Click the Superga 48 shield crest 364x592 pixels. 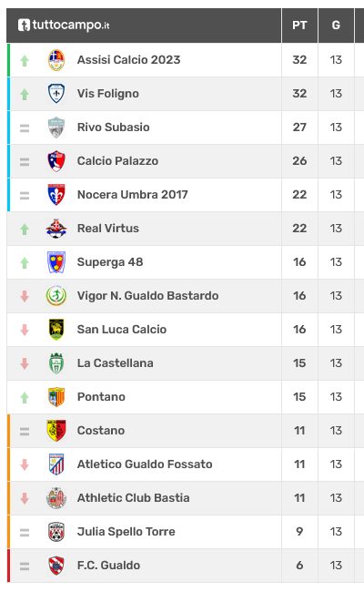click(x=56, y=262)
